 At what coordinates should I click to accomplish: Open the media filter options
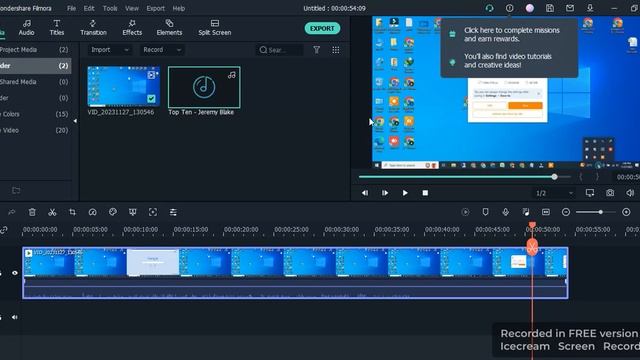pyautogui.click(x=316, y=50)
